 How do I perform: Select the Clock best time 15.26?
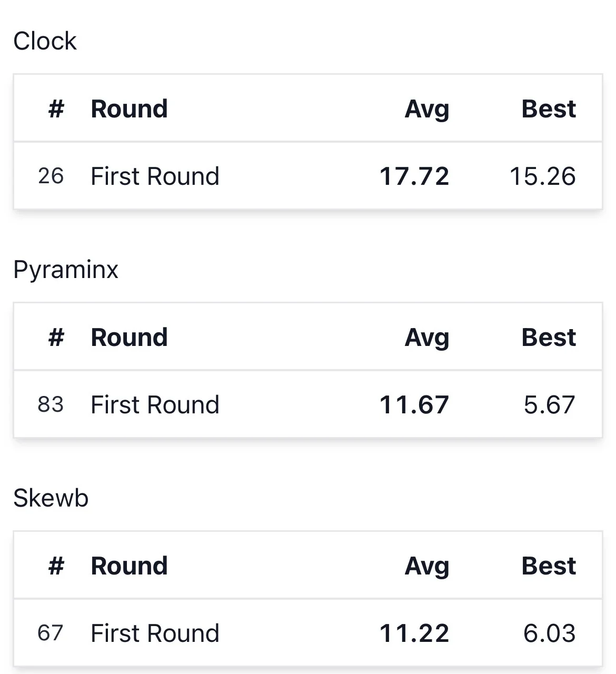click(x=543, y=176)
